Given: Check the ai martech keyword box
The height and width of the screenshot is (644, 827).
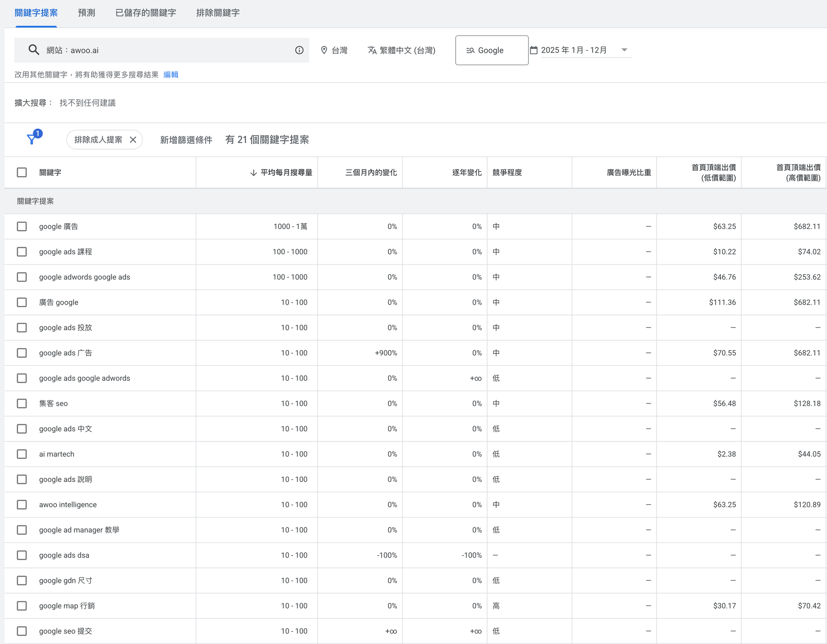Looking at the screenshot, I should [x=22, y=454].
